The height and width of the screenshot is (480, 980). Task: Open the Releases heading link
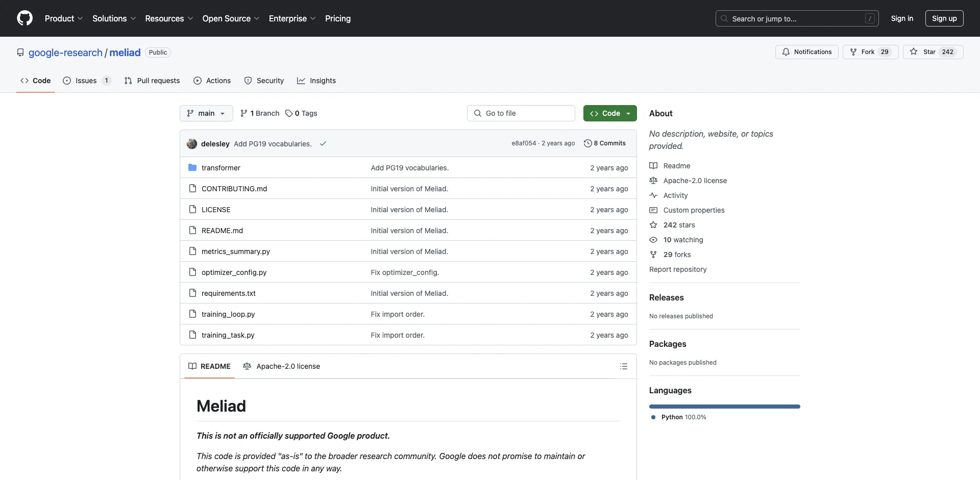pyautogui.click(x=666, y=297)
